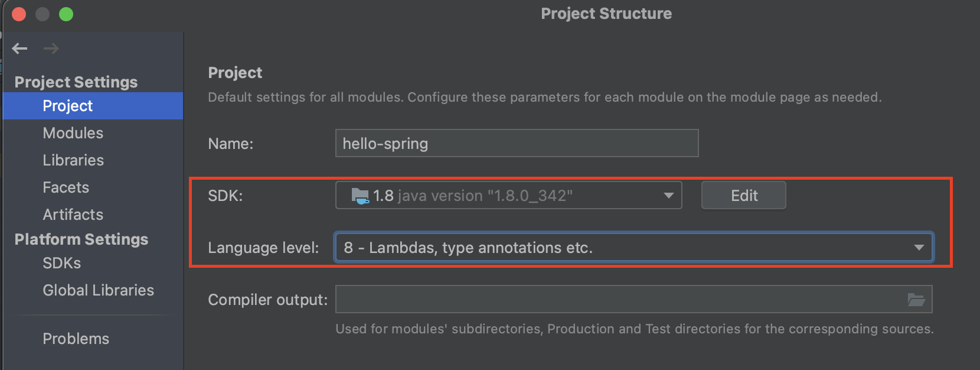Viewport: 980px width, 370px height.
Task: Click the project Name text field
Action: (x=517, y=144)
